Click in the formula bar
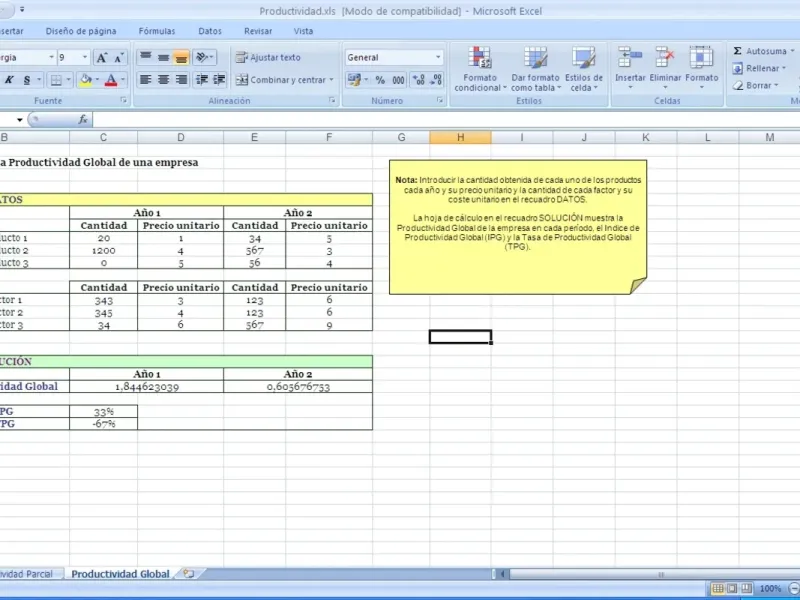Viewport: 800px width, 600px height. click(x=446, y=119)
